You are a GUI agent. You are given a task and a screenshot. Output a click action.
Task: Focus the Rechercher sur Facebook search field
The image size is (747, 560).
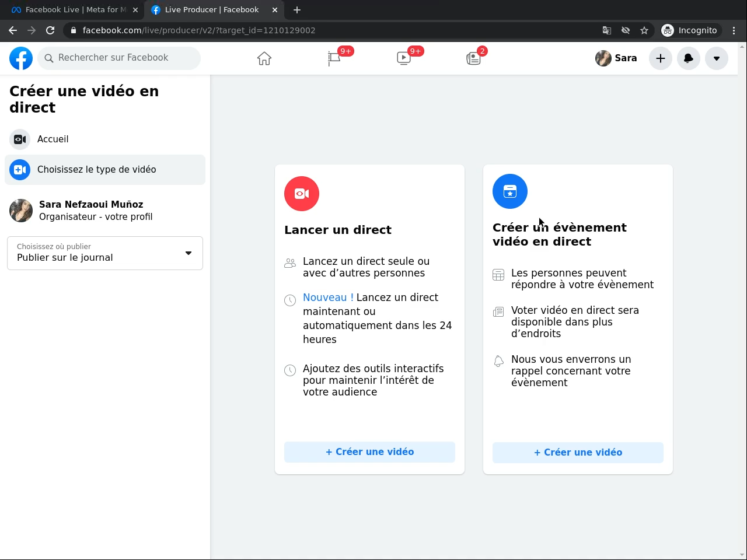click(x=119, y=58)
